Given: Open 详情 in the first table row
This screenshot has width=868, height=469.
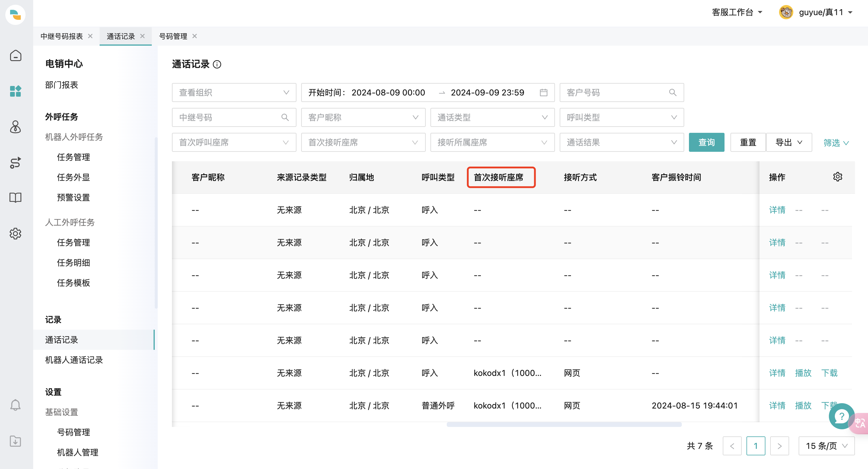Looking at the screenshot, I should (x=777, y=210).
